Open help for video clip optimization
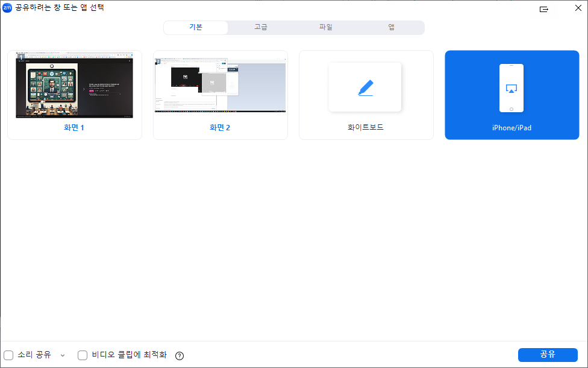The width and height of the screenshot is (588, 368). (180, 355)
